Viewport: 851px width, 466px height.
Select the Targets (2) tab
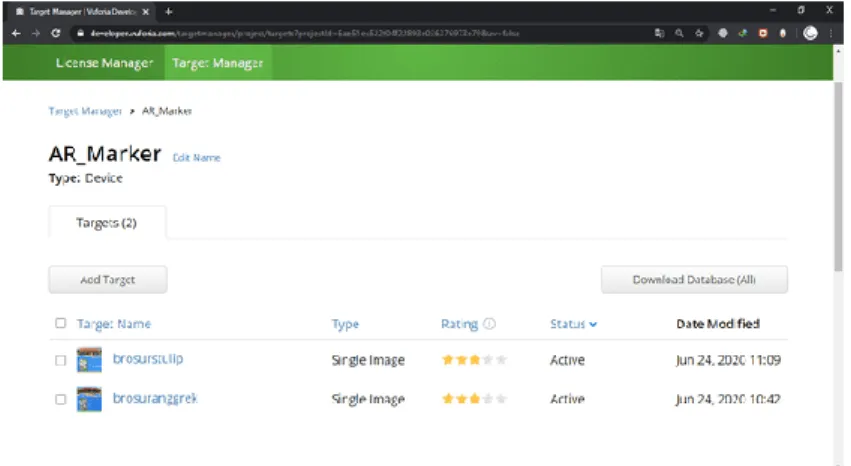coord(106,223)
